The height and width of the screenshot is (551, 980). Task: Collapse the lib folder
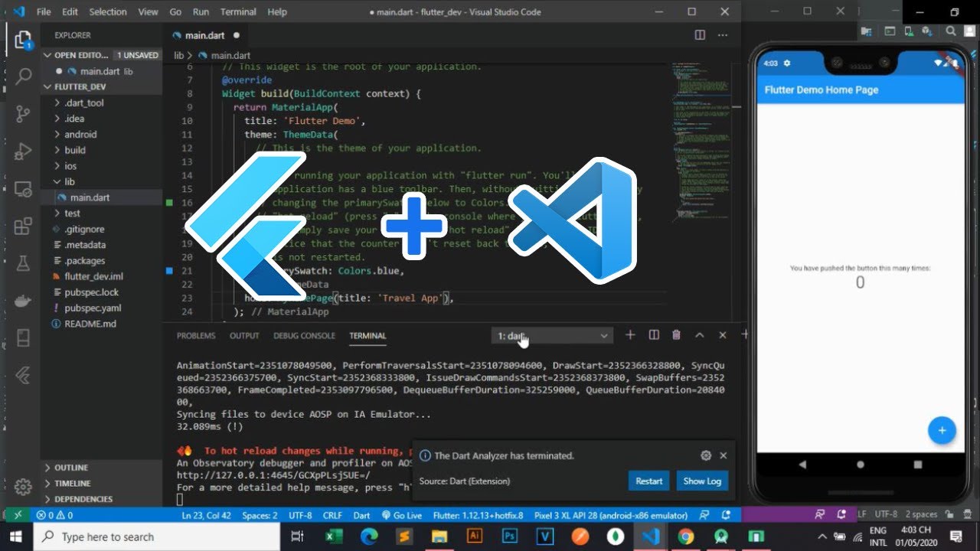(x=69, y=182)
